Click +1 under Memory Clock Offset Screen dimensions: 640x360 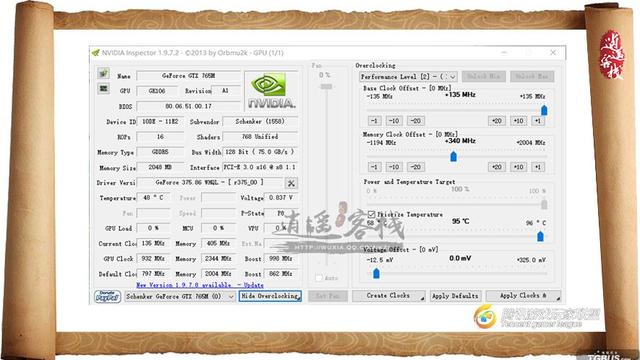click(x=538, y=167)
